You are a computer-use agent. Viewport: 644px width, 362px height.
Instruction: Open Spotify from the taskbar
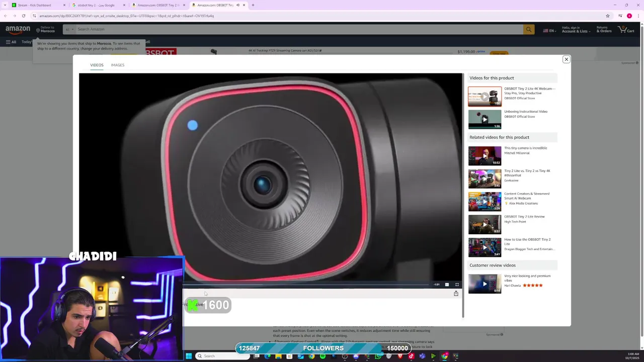323,356
